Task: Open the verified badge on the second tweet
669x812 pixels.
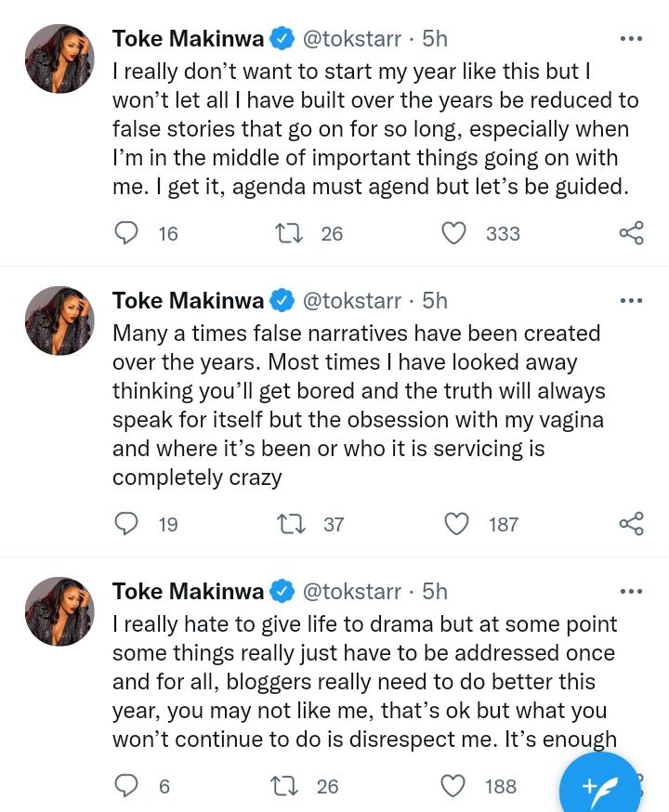Action: 282,300
